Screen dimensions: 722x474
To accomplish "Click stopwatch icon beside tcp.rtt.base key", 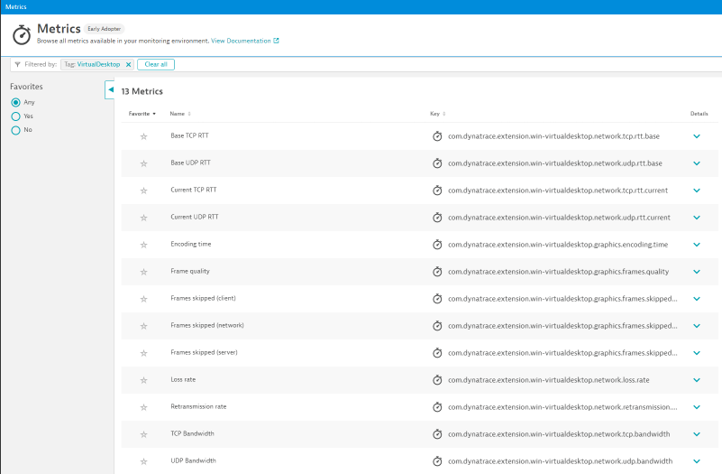I will point(437,136).
